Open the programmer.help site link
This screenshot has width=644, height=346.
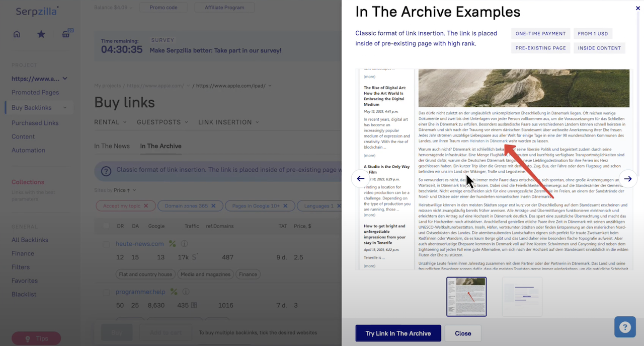[x=140, y=292]
